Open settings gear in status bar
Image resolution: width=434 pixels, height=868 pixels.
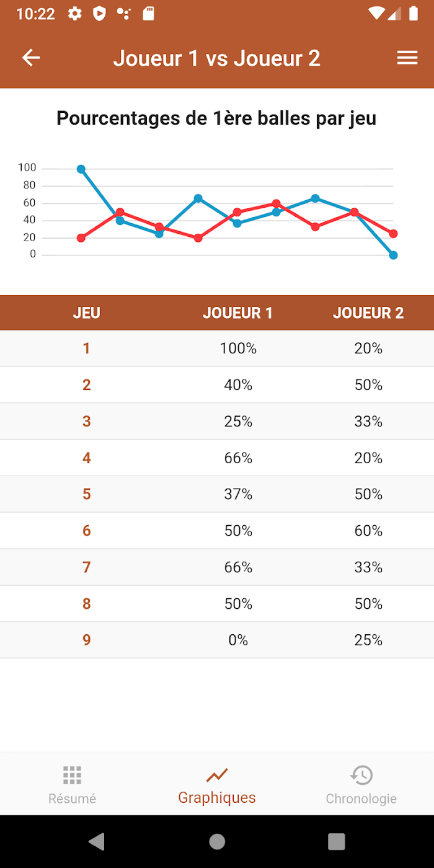[x=75, y=14]
